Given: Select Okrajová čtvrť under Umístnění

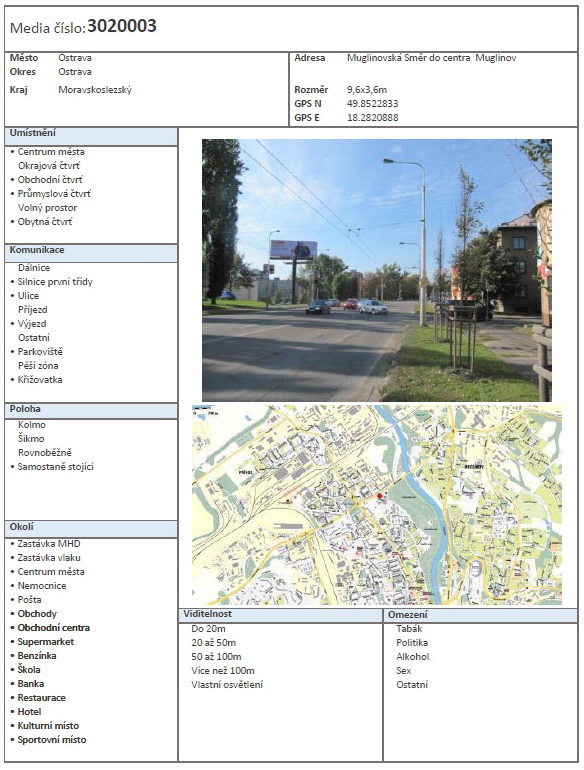Looking at the screenshot, I should pos(49,166).
